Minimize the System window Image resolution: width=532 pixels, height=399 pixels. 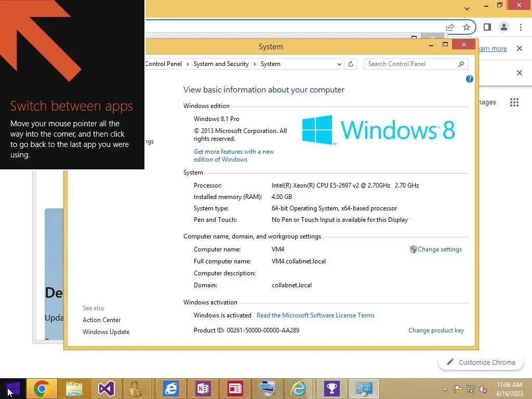[x=431, y=45]
